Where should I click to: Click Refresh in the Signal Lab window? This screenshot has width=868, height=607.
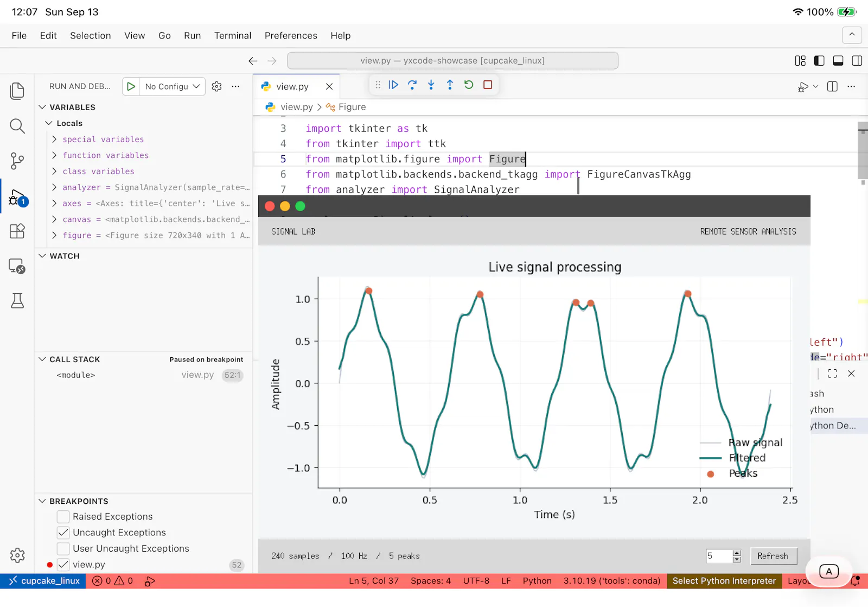point(773,556)
